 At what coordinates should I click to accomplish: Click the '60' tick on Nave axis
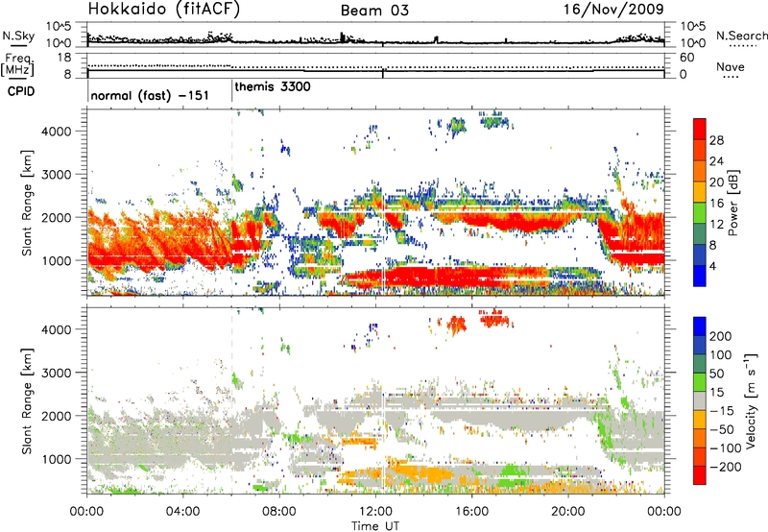click(x=686, y=58)
